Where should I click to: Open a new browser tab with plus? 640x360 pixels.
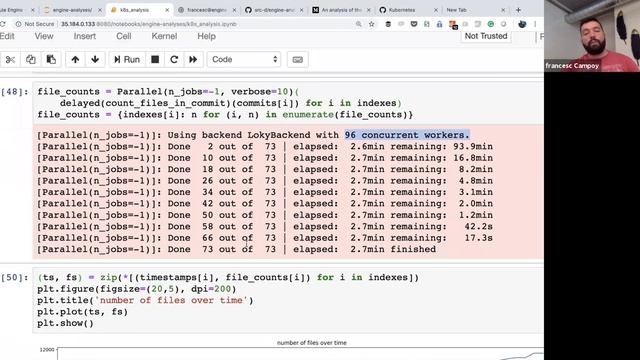(x=518, y=10)
